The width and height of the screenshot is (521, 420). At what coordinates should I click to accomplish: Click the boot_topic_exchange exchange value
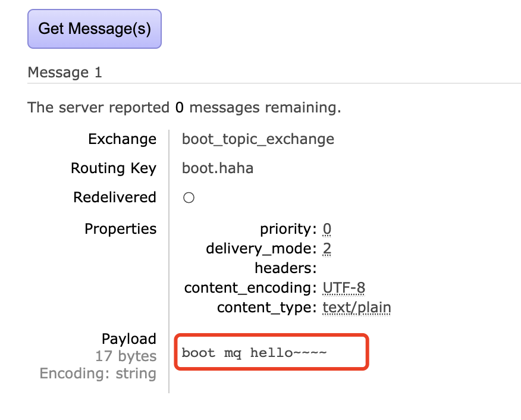(x=258, y=139)
